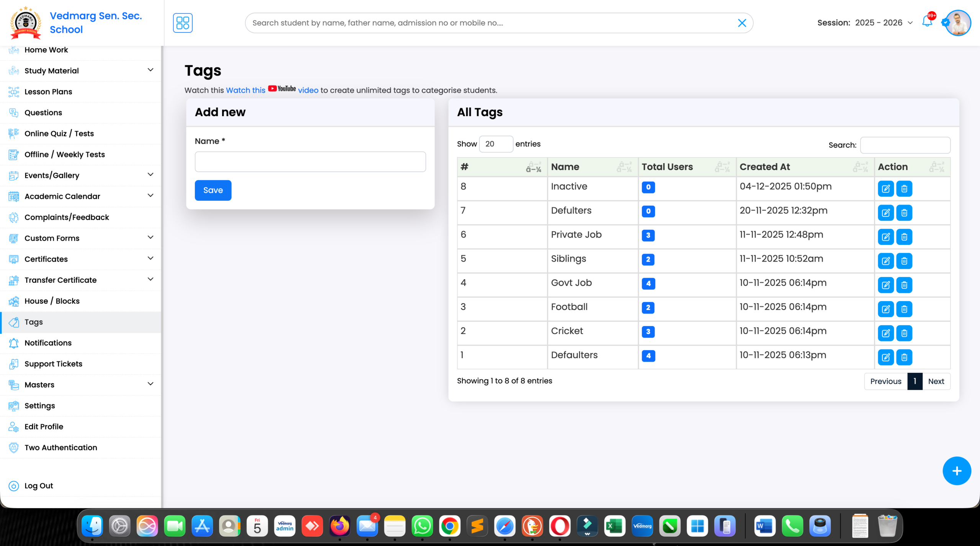Select Support Tickets in the sidebar
980x546 pixels.
[x=53, y=364]
